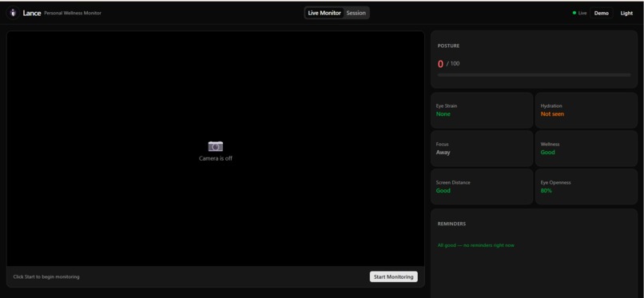Select the Screen Distance label
Viewport: 644px width, 298px height.
(x=453, y=183)
